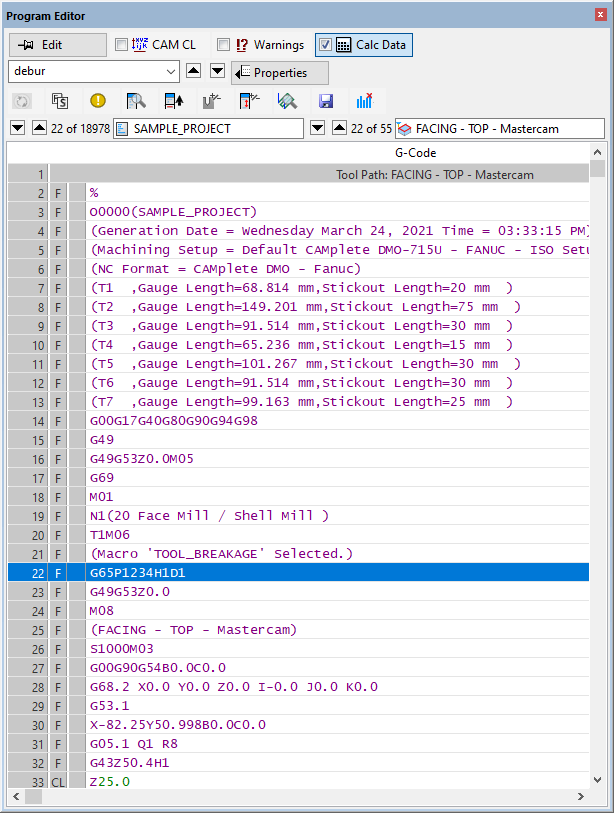
Task: Select the T5 Gauge Length=101.267 line
Action: [x=298, y=364]
